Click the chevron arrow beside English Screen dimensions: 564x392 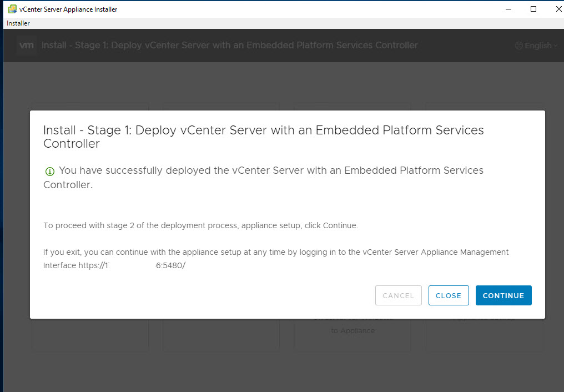pyautogui.click(x=555, y=46)
